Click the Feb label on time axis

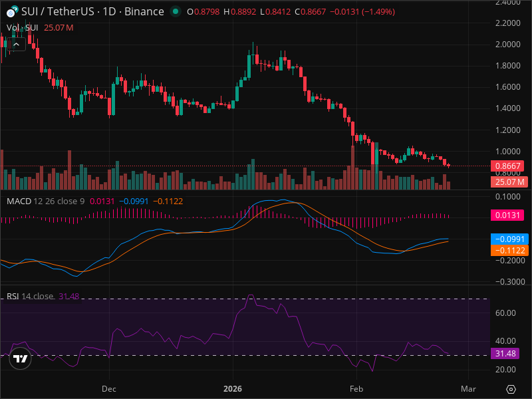356,389
